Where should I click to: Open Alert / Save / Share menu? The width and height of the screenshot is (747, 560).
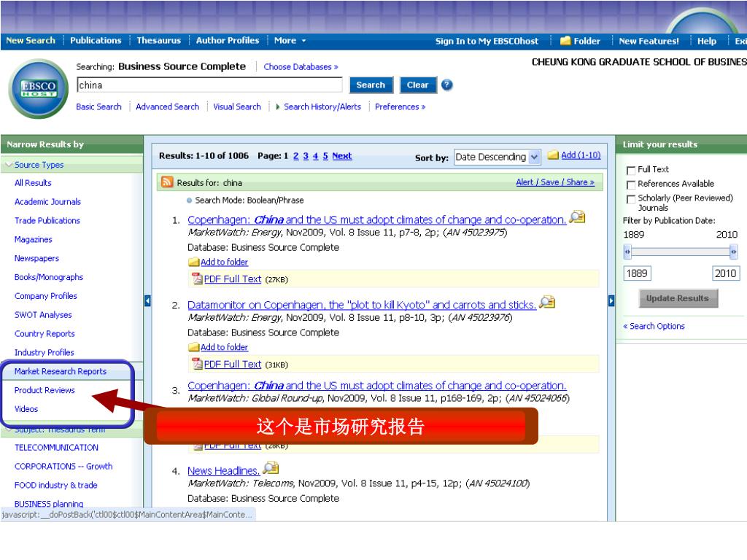tap(555, 182)
